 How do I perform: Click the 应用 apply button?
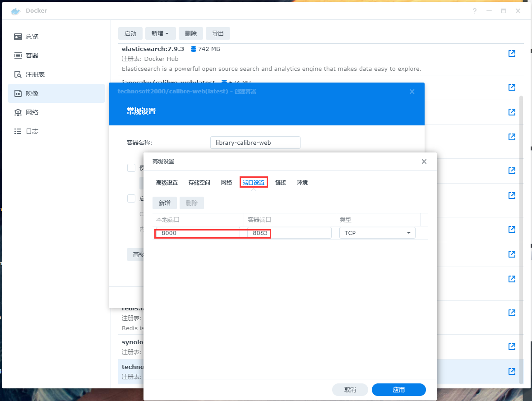[398, 390]
